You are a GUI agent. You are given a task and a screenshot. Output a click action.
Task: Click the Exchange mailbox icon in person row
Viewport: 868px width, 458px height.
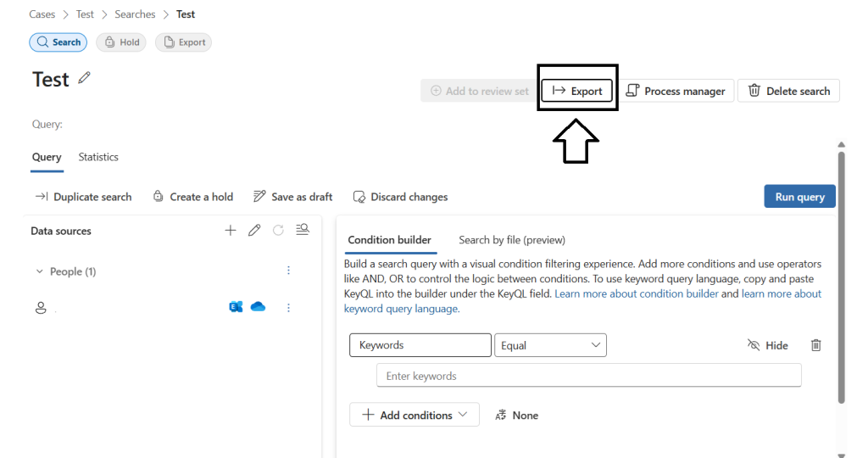tap(236, 307)
